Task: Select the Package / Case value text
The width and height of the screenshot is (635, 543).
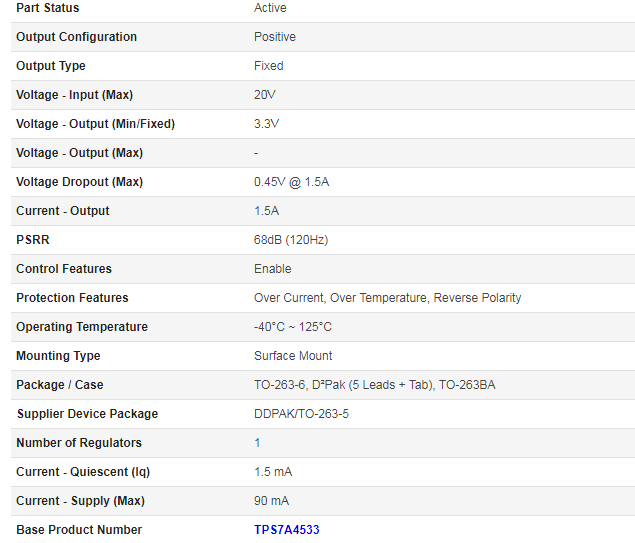Action: [374, 385]
